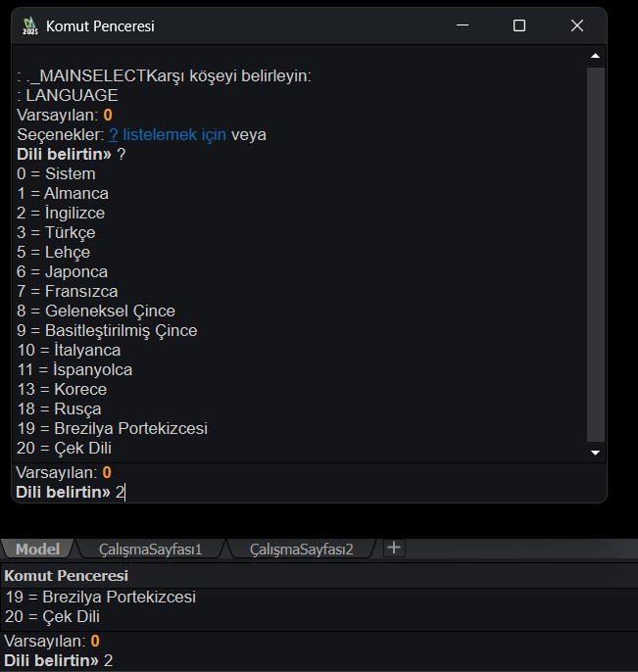
Task: Click the "?" link to list options
Action: [x=113, y=134]
